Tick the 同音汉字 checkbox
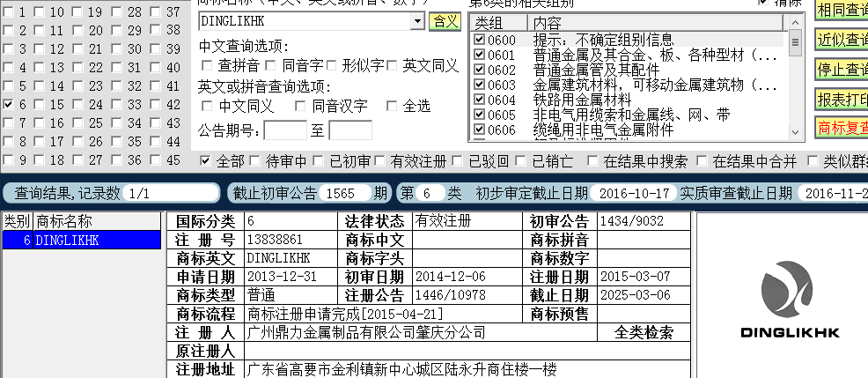 (x=300, y=106)
